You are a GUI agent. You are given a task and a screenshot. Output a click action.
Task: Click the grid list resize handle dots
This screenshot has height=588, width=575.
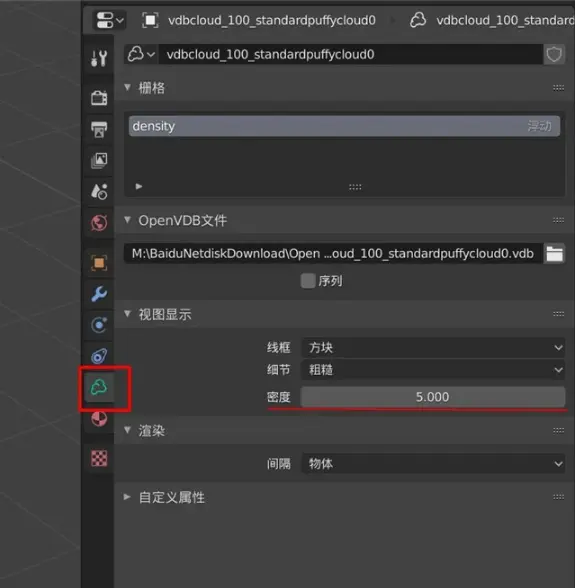[x=355, y=187]
